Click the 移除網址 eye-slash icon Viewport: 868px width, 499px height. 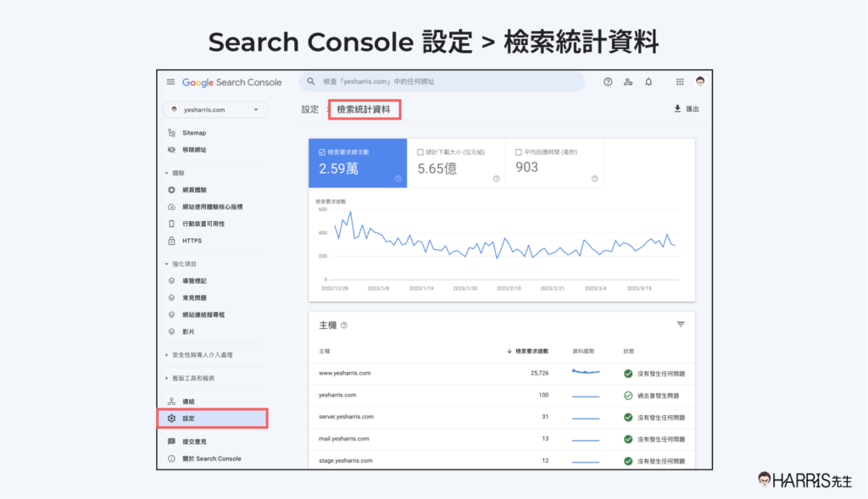coord(171,150)
